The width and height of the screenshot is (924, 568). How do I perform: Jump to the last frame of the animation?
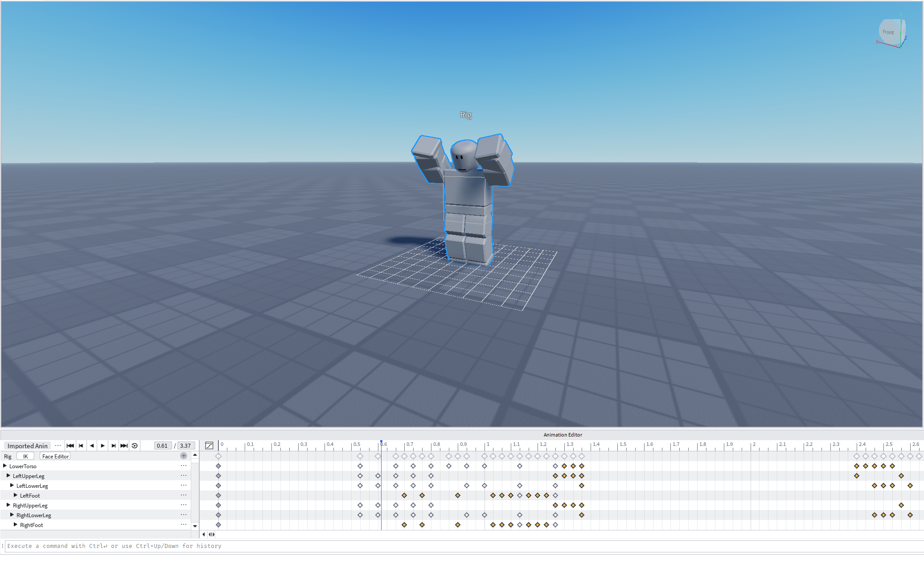124,445
